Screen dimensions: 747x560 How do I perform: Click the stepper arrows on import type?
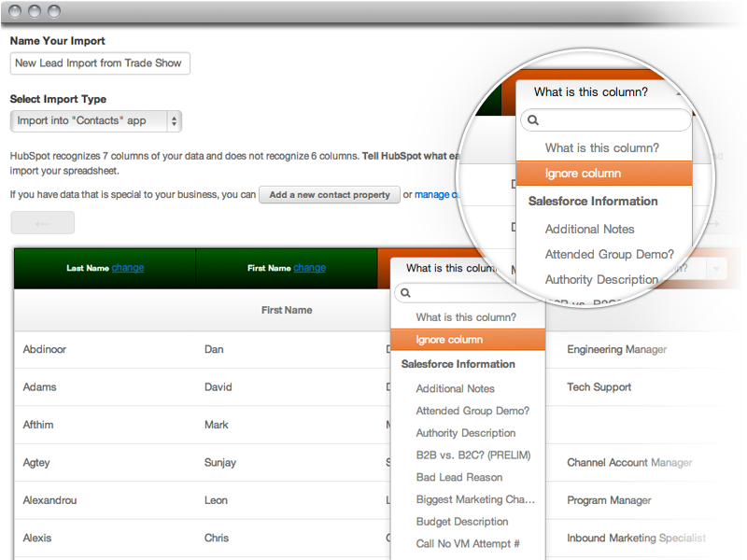click(x=174, y=120)
